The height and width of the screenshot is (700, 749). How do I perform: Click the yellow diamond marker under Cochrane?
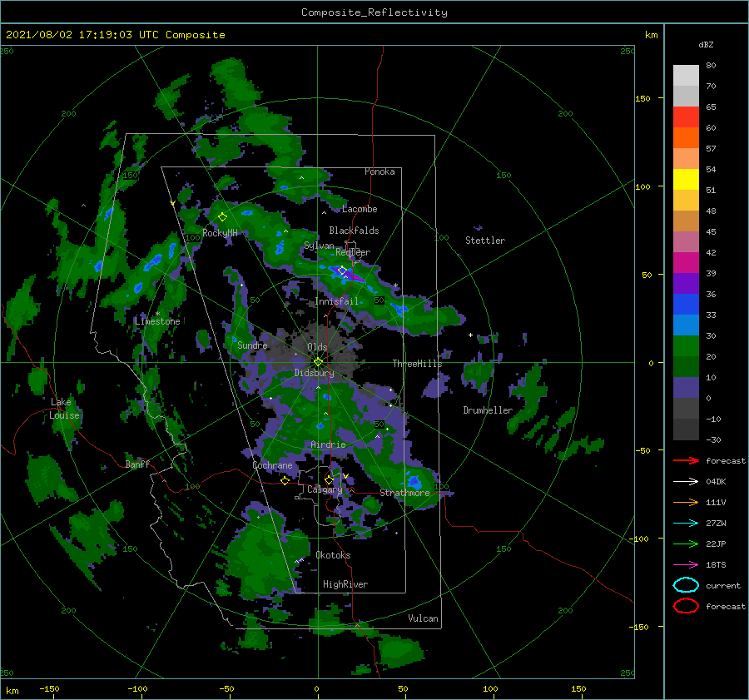click(285, 480)
